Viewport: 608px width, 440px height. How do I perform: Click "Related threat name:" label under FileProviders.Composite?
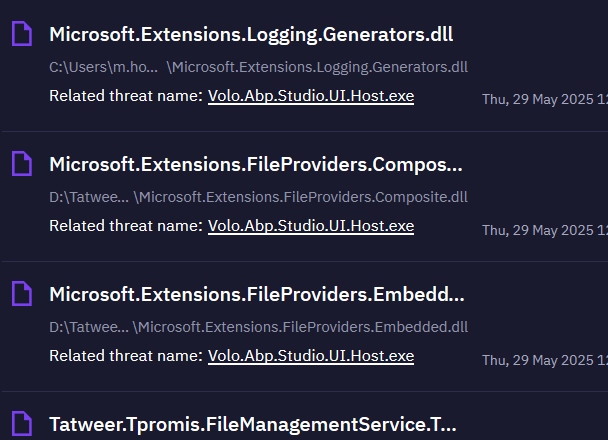125,226
